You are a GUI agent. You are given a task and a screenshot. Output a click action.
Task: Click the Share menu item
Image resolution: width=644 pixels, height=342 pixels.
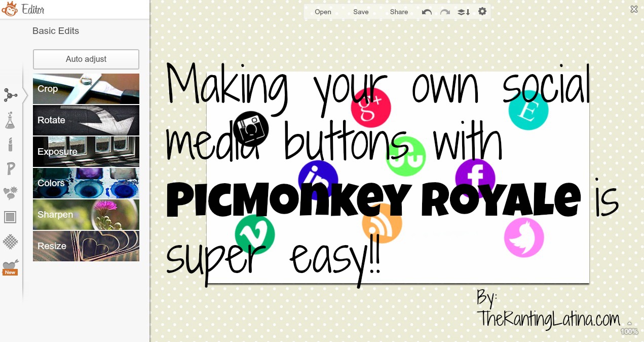tap(399, 12)
